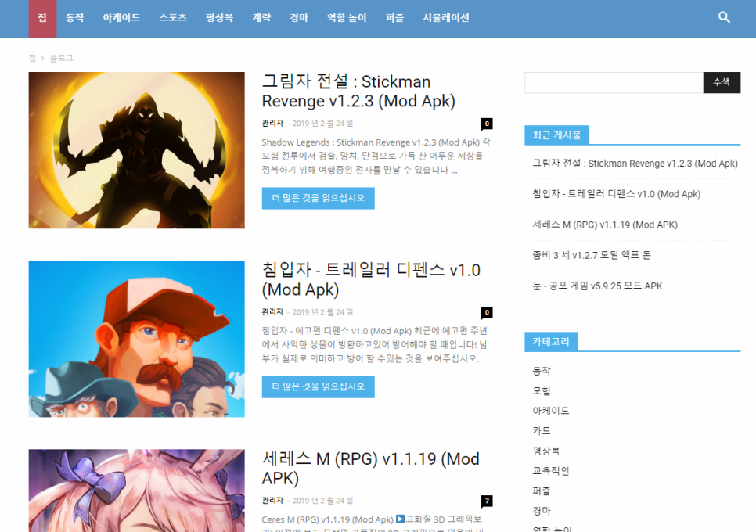This screenshot has height=532, width=756.
Task: Open recent post 좀비 3 세 v1.2.7
Action: tap(591, 255)
